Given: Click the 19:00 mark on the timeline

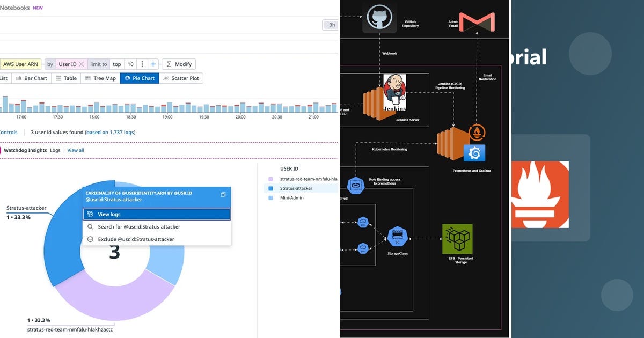Looking at the screenshot, I should tap(167, 116).
